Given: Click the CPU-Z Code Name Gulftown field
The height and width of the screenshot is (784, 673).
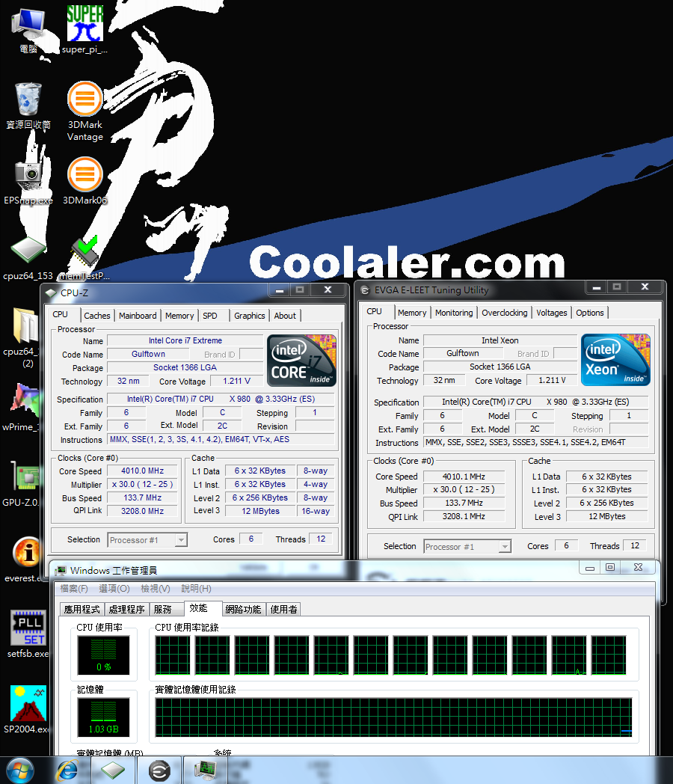Looking at the screenshot, I should tap(148, 354).
